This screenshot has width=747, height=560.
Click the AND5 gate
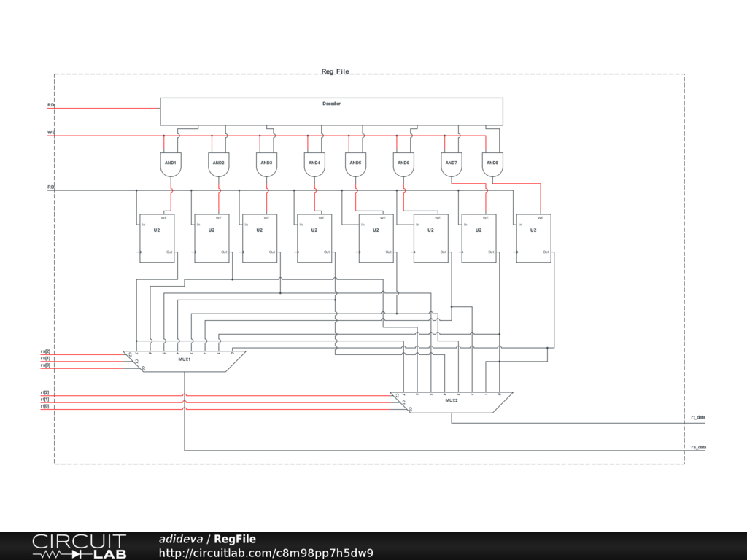pos(355,164)
